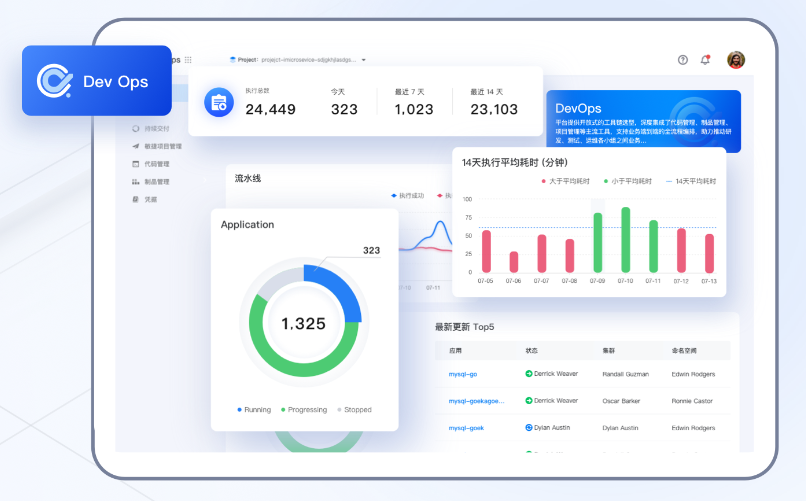Click the 敏捷项目管理 paper plane icon
Screen dimensions: 806x501
tap(136, 146)
